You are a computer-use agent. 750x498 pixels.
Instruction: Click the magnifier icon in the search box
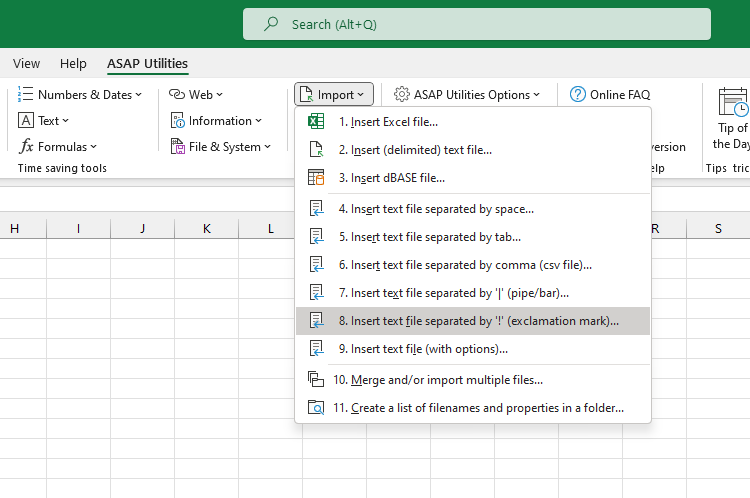(271, 23)
